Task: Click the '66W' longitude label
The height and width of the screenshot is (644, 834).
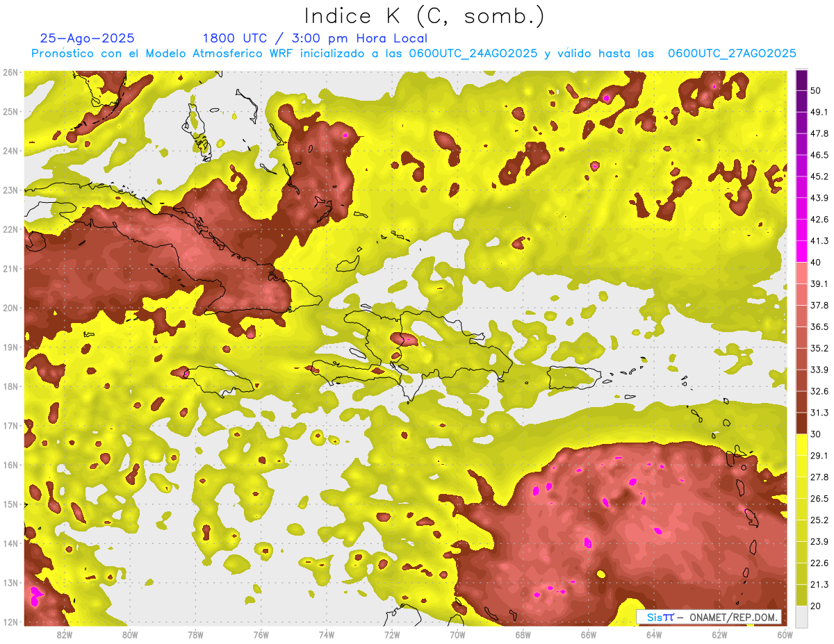Action: pos(589,634)
